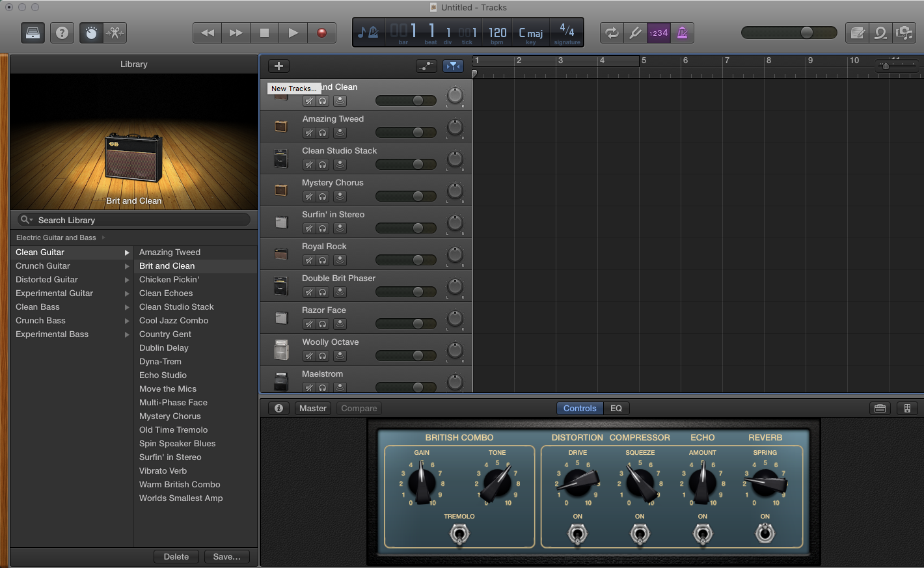Image resolution: width=924 pixels, height=568 pixels.
Task: Toggle the Library panel button
Action: click(33, 33)
